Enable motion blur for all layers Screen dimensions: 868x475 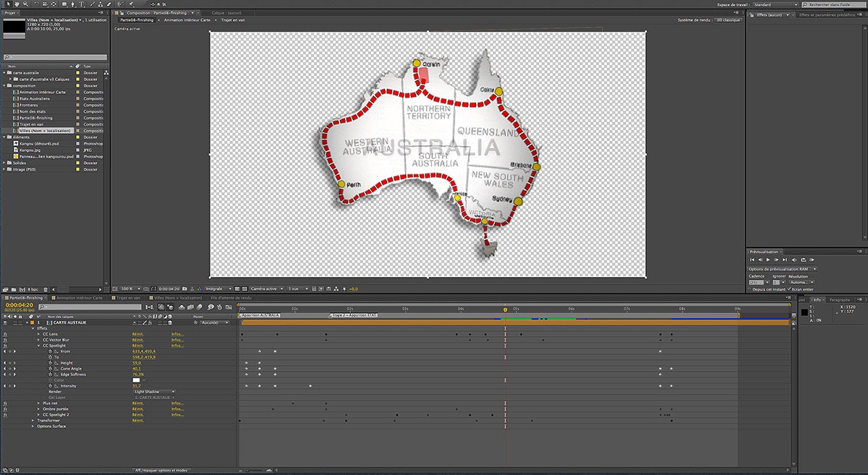199,307
